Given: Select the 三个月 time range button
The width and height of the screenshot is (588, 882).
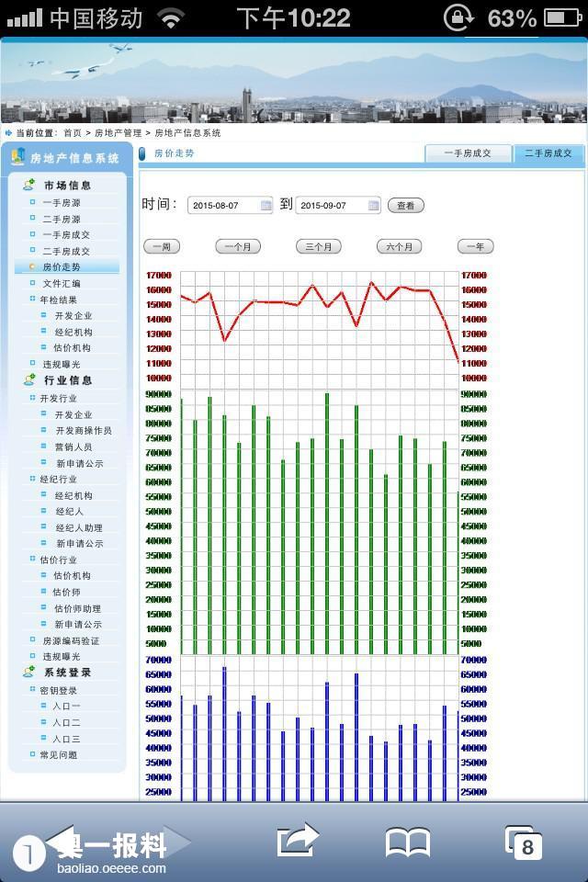Looking at the screenshot, I should 319,246.
